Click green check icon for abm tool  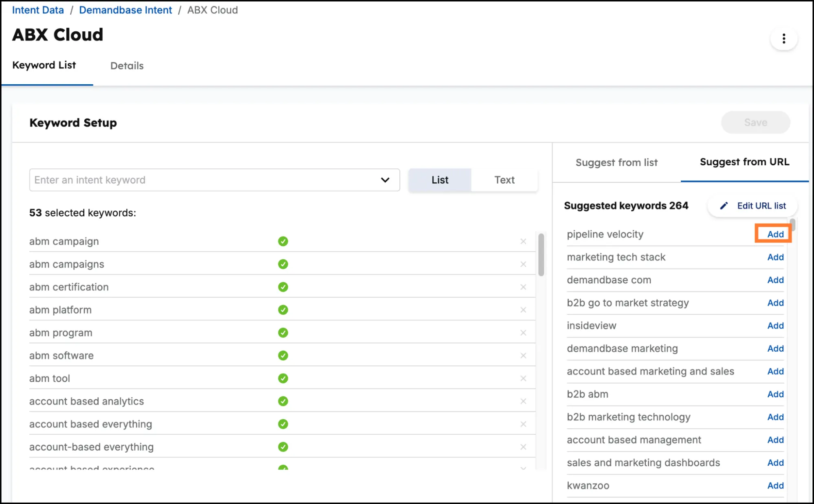[x=283, y=378]
